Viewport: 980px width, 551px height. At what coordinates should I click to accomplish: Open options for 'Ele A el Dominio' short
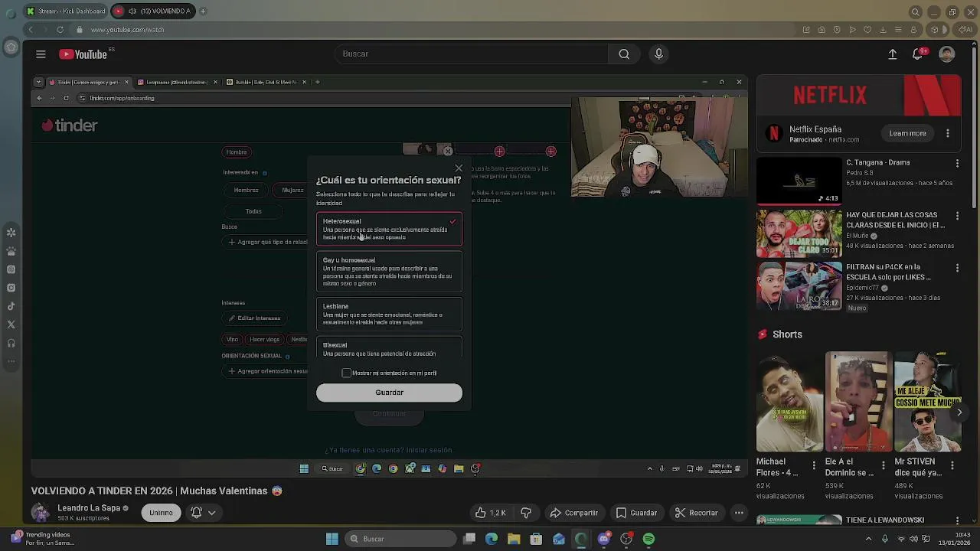pos(884,465)
